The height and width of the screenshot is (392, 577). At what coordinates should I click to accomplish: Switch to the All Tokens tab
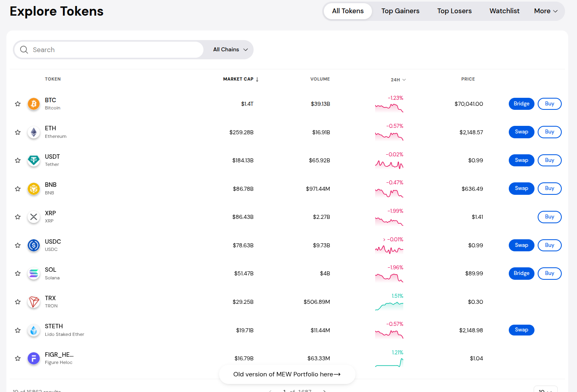348,11
